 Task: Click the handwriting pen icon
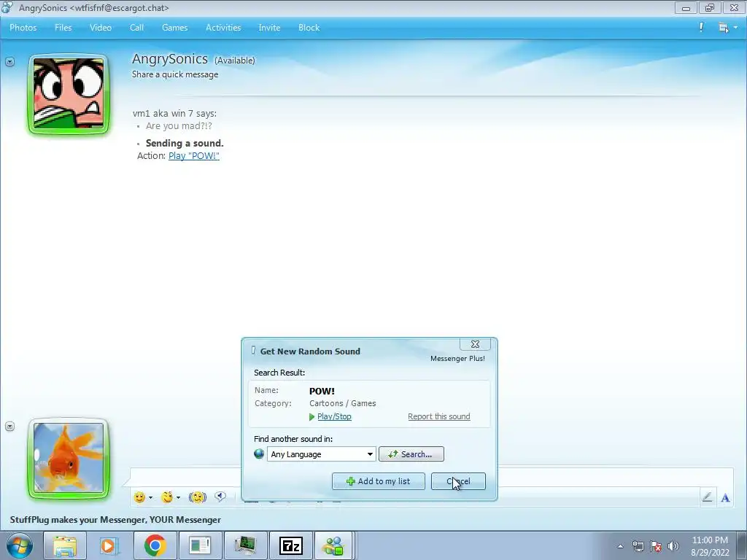(x=708, y=497)
